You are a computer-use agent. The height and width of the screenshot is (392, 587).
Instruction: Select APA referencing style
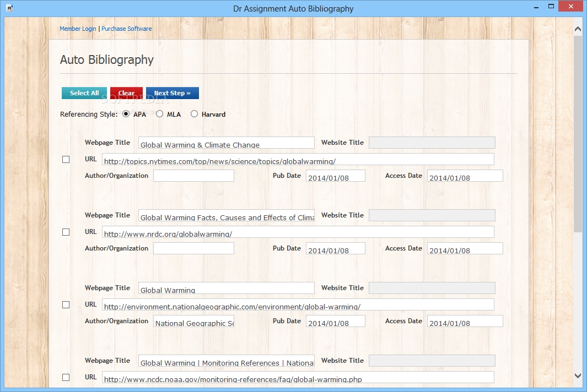(126, 114)
